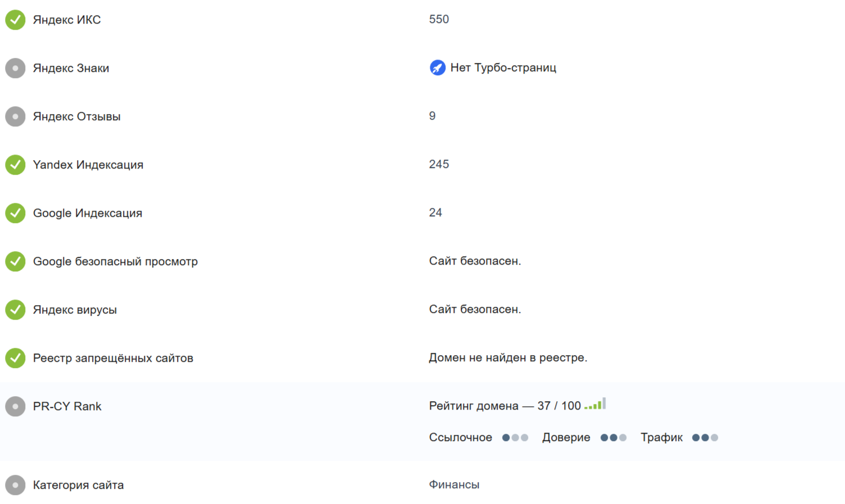Screen dimensions: 845x504
Task: Click the Трафик three-dot indicator
Action: pyautogui.click(x=705, y=438)
